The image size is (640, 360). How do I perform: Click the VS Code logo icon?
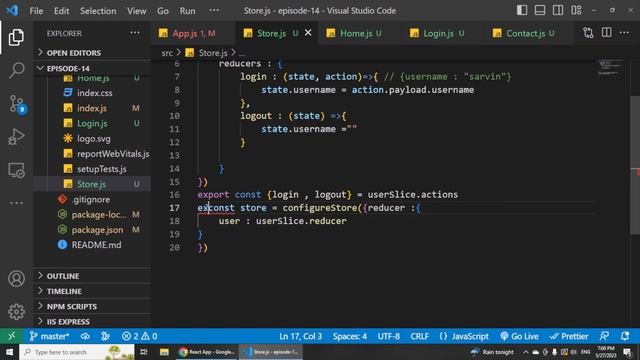point(12,10)
